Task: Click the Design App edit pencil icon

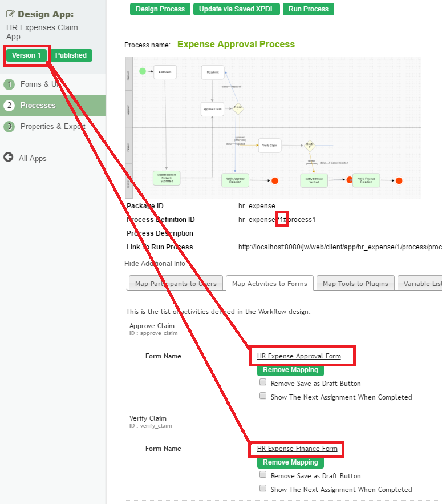Action: (x=10, y=14)
